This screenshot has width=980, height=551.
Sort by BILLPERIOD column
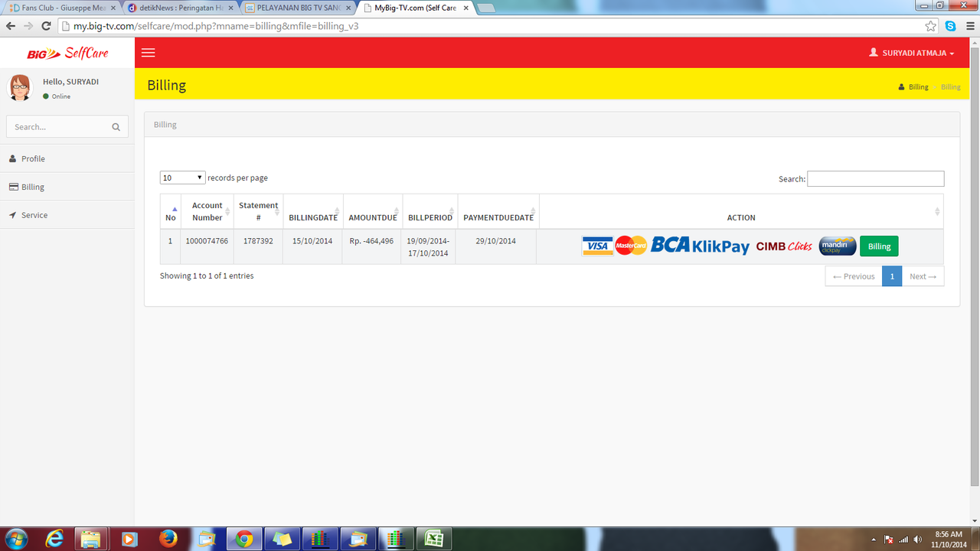click(430, 211)
